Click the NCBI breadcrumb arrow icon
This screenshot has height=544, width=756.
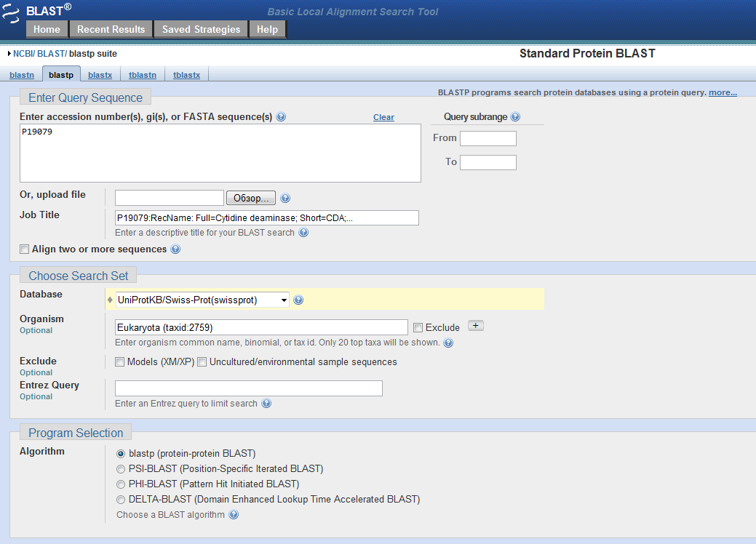[9, 54]
